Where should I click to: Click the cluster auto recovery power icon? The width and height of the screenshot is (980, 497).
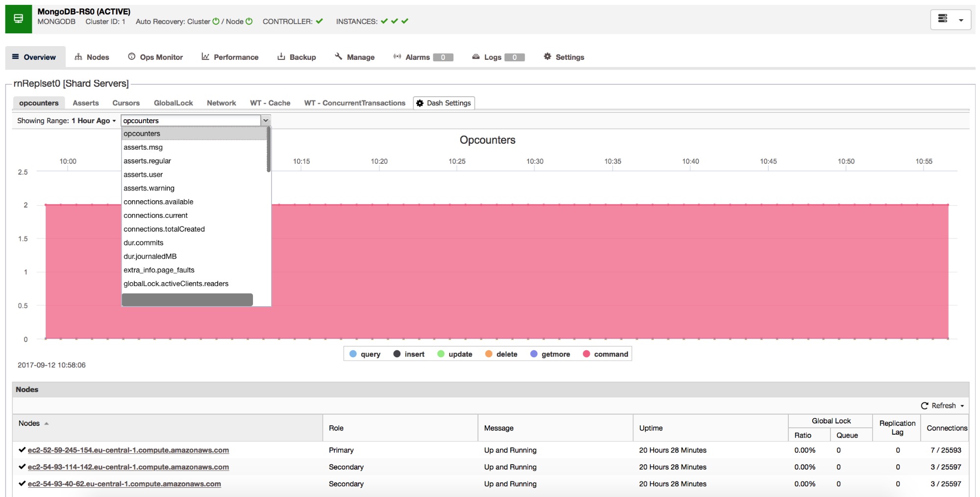point(216,21)
